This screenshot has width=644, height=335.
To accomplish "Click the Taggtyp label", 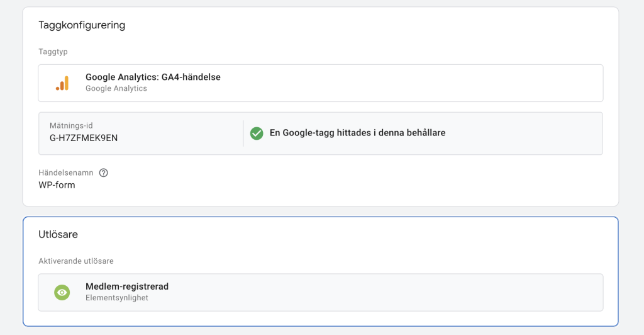I will (x=53, y=52).
